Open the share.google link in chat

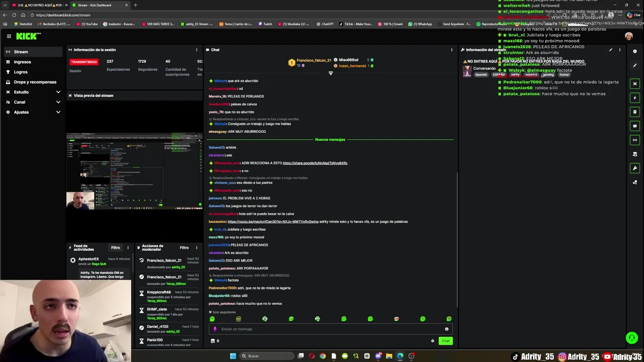pos(315,163)
